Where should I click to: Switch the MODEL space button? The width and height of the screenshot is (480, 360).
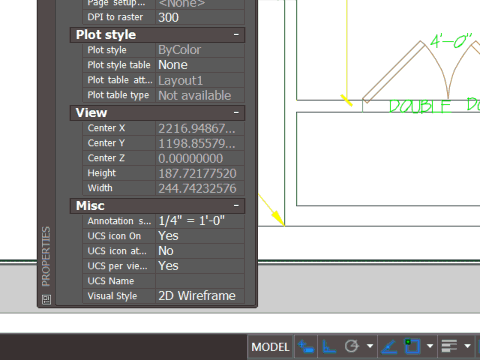pyautogui.click(x=270, y=347)
